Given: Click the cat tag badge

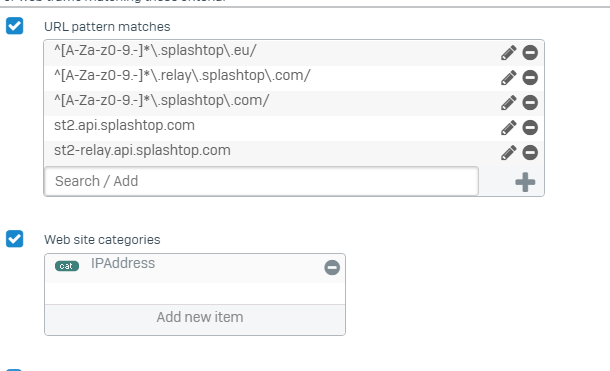Looking at the screenshot, I should [x=67, y=266].
